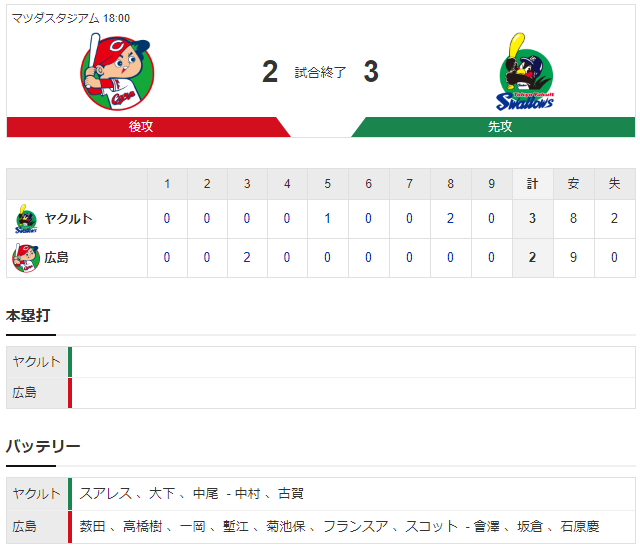The width and height of the screenshot is (640, 552).
Task: Select Yakult's 8th inning score of 2
Action: 450,218
